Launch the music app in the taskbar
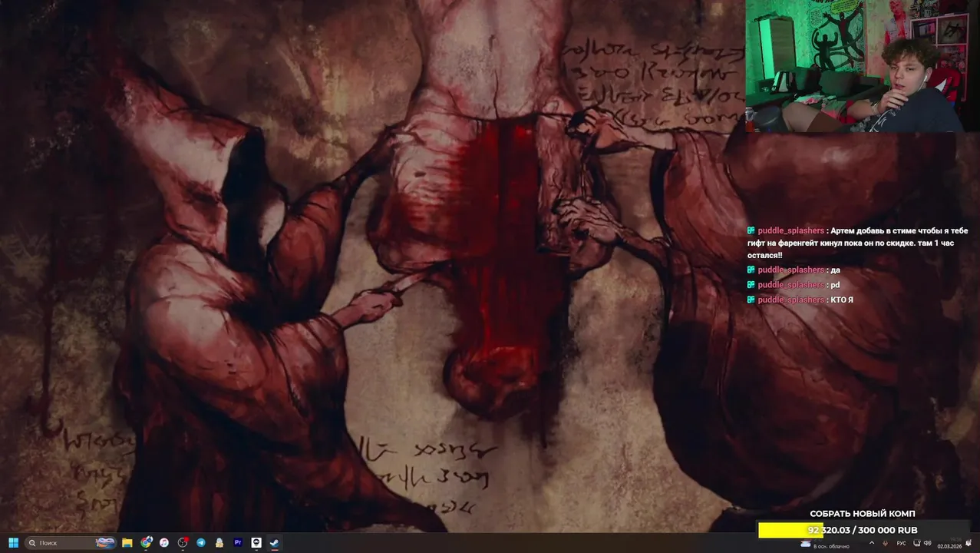 tap(164, 543)
